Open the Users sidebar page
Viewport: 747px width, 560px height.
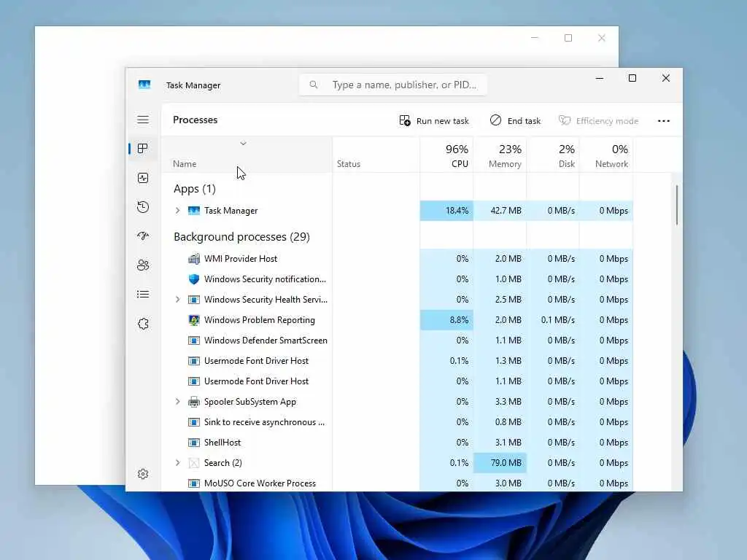point(143,265)
